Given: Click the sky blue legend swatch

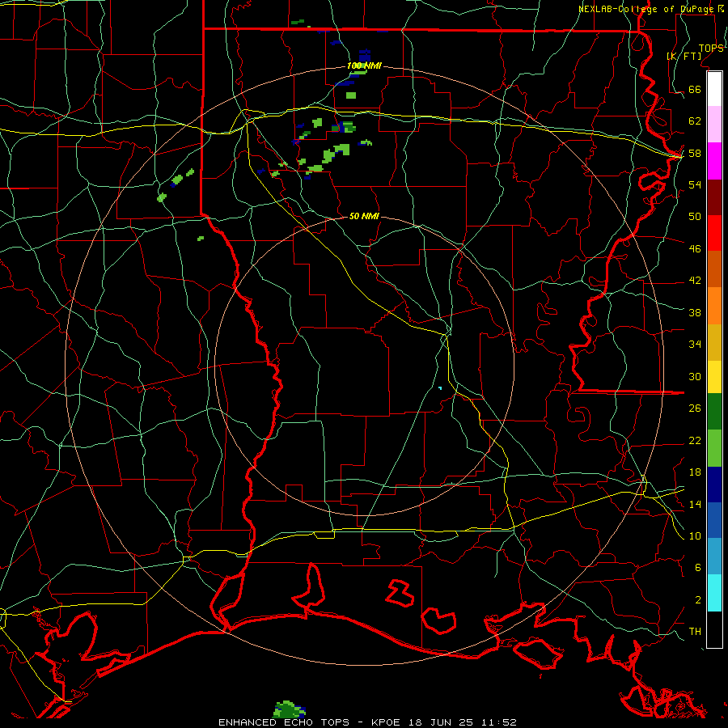Looking at the screenshot, I should [714, 557].
